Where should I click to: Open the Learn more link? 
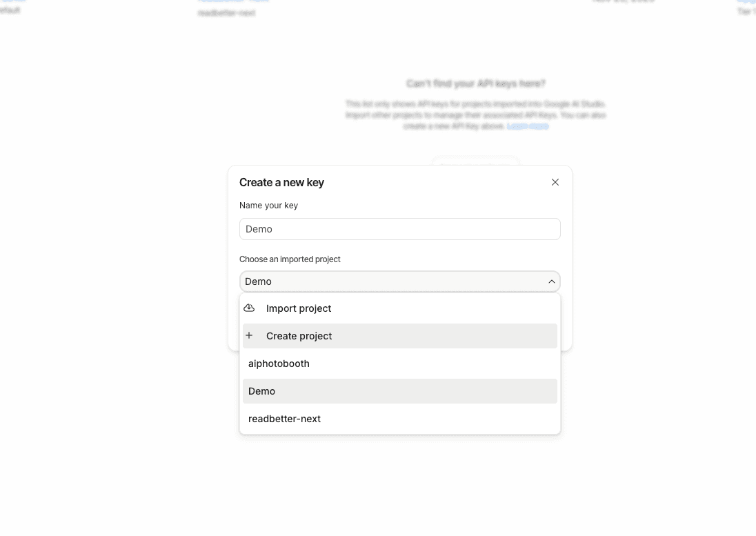coord(527,126)
